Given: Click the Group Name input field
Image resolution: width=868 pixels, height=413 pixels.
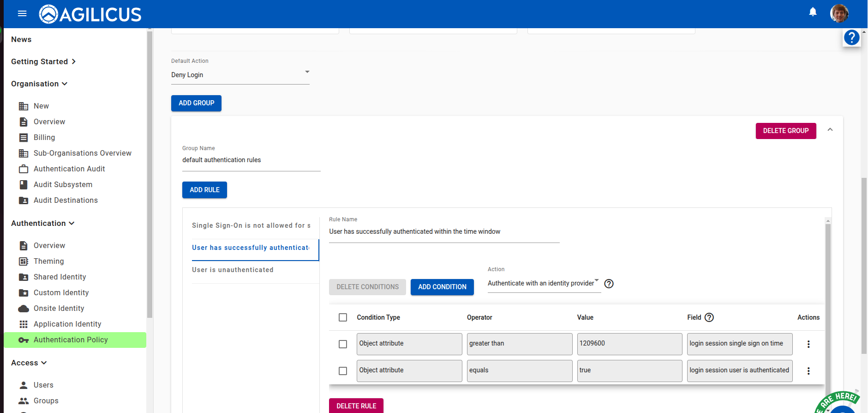Looking at the screenshot, I should (x=251, y=160).
